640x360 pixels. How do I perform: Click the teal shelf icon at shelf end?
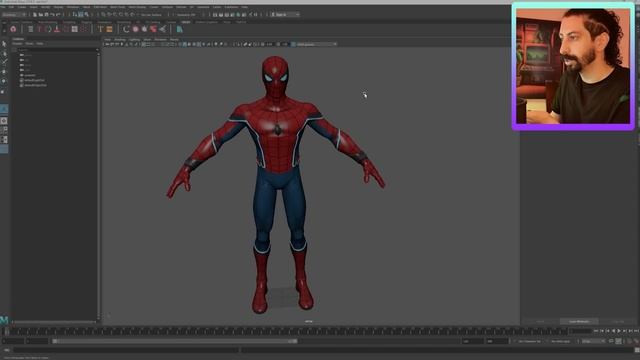point(180,29)
